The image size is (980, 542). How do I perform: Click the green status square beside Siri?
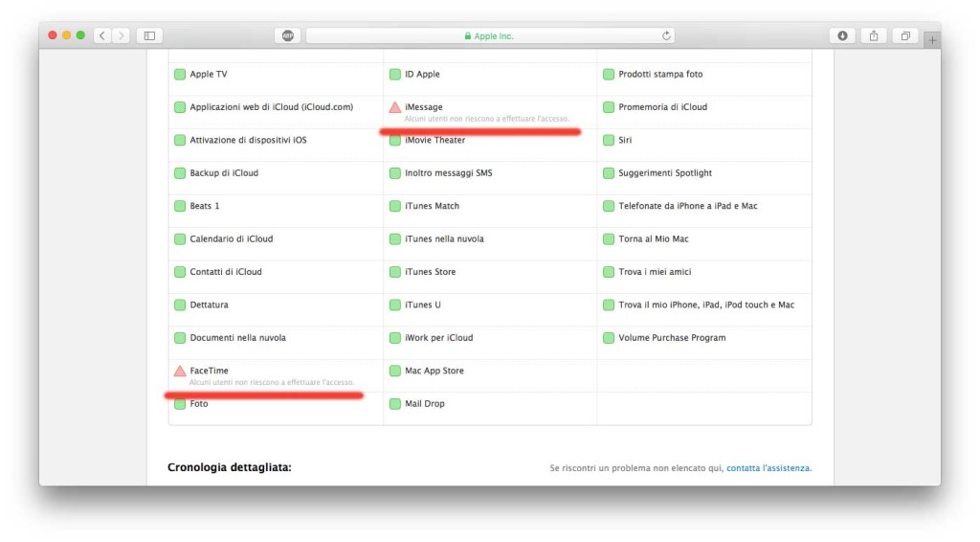(609, 141)
